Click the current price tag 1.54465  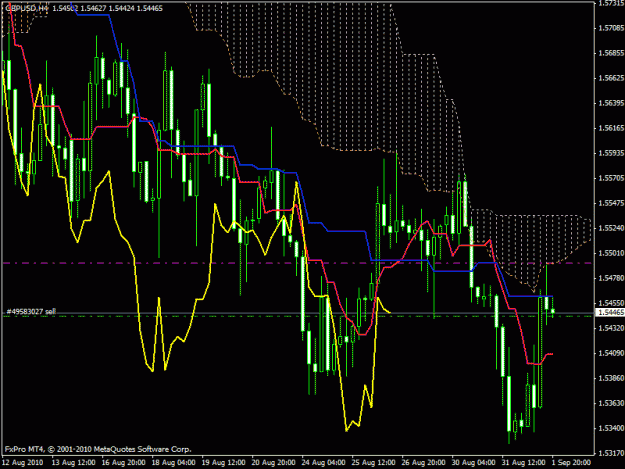[611, 312]
